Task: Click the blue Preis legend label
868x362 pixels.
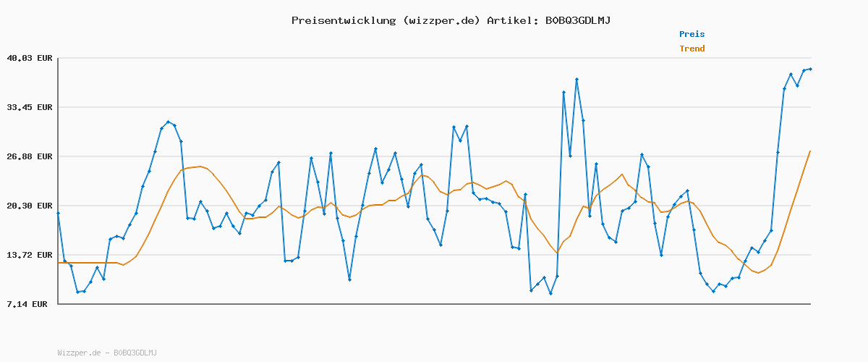Action: (692, 34)
